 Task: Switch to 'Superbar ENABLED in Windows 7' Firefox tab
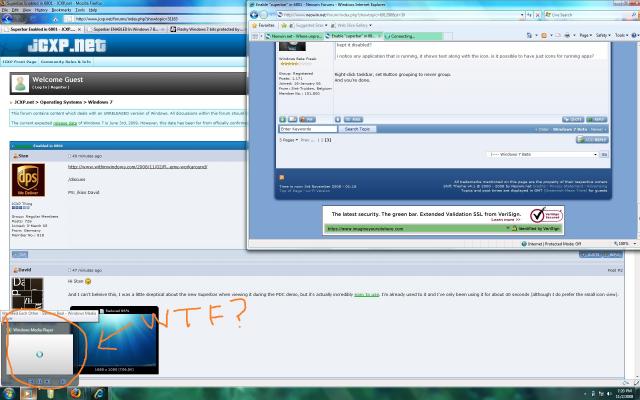click(x=126, y=29)
